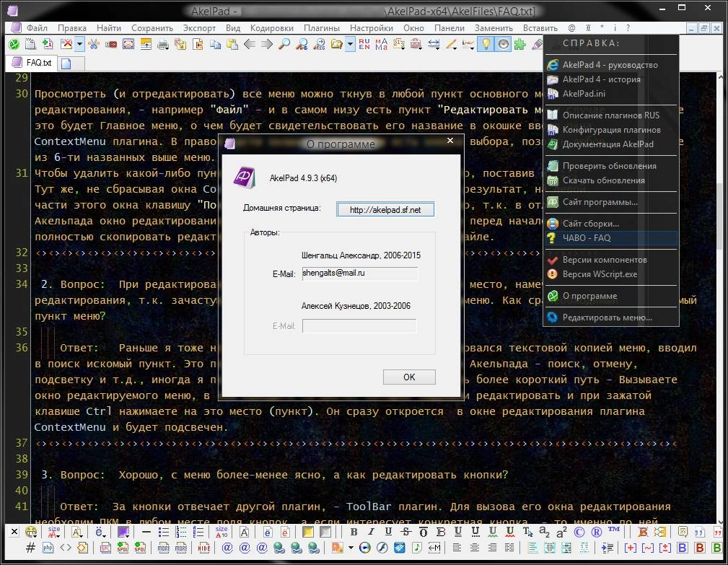The width and height of the screenshot is (728, 565).
Task: Click the scissors cut icon in top toolbar
Action: (x=94, y=44)
